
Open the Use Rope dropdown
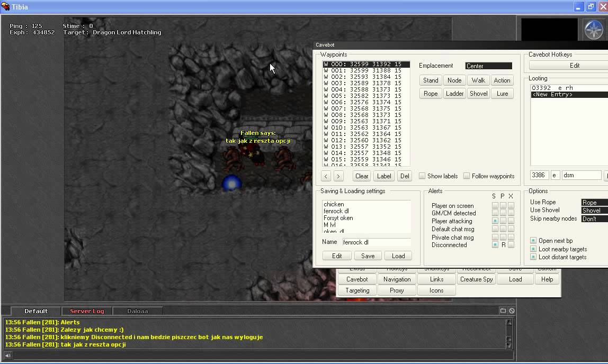[x=594, y=203]
